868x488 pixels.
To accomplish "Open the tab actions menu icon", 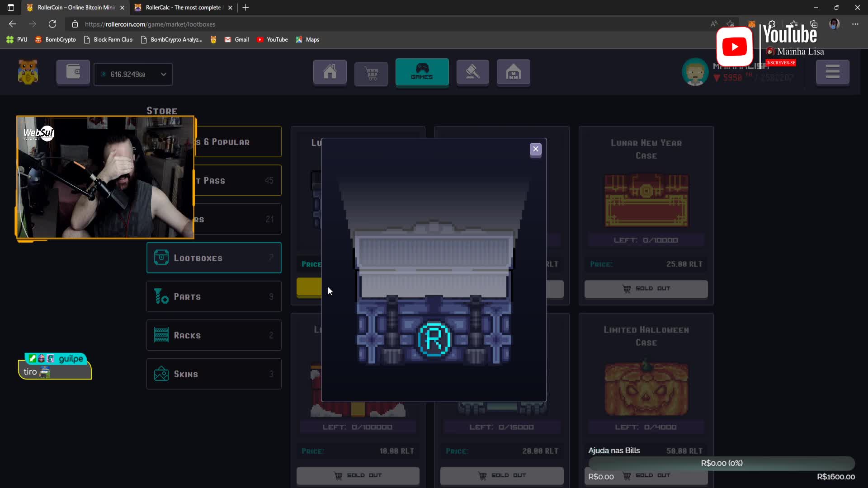I will click(x=11, y=7).
